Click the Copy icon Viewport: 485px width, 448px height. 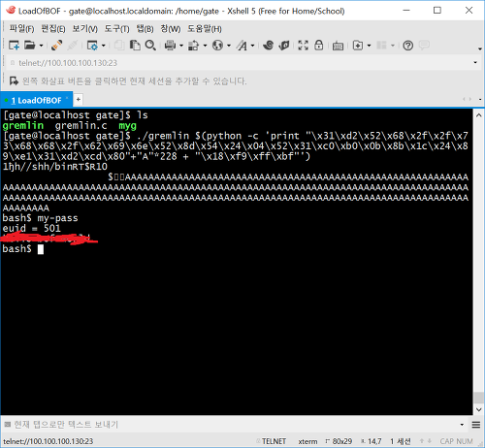(x=119, y=46)
